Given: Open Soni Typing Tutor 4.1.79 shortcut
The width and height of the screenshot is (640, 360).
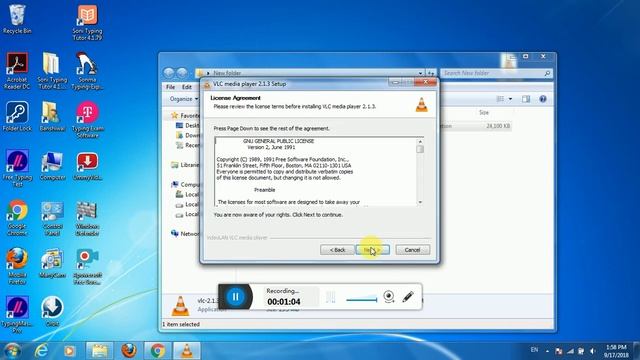Looking at the screenshot, I should point(87,22).
